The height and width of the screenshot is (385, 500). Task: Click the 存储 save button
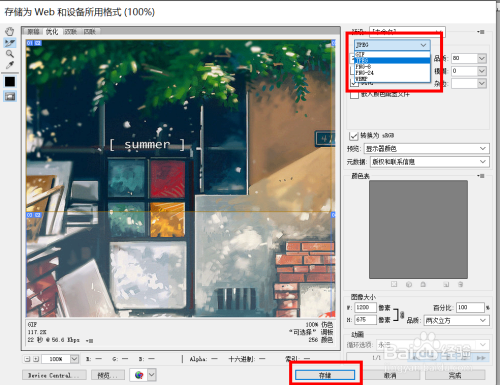pyautogui.click(x=325, y=375)
